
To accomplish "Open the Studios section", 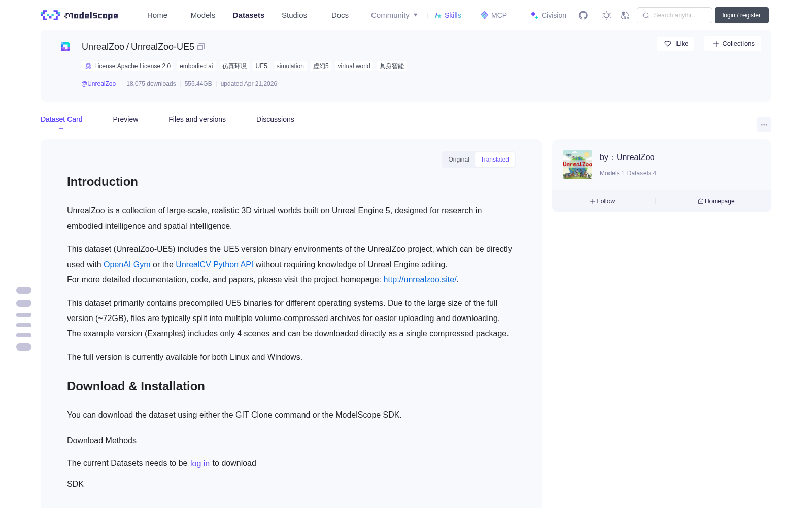I will tap(294, 15).
